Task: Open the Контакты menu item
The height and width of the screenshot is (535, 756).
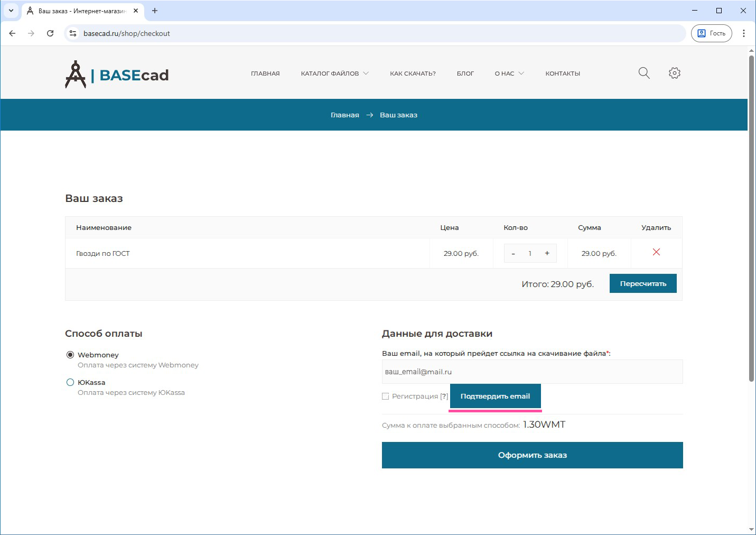Action: click(x=562, y=73)
